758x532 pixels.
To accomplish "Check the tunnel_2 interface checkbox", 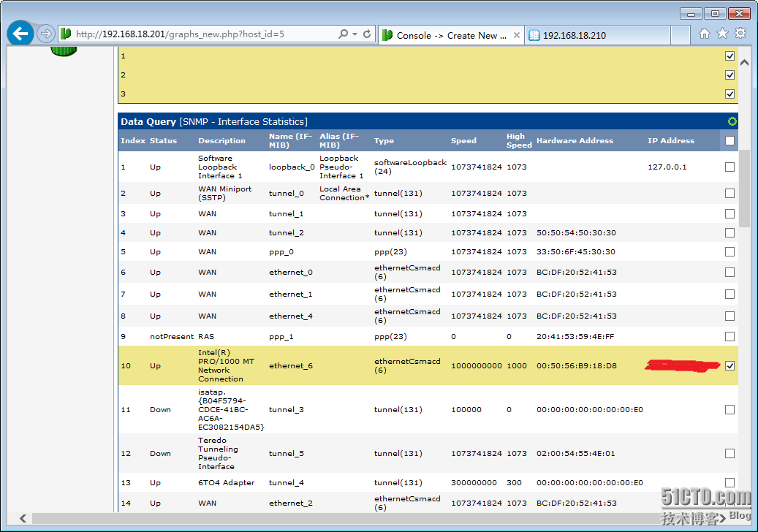I will (x=730, y=233).
